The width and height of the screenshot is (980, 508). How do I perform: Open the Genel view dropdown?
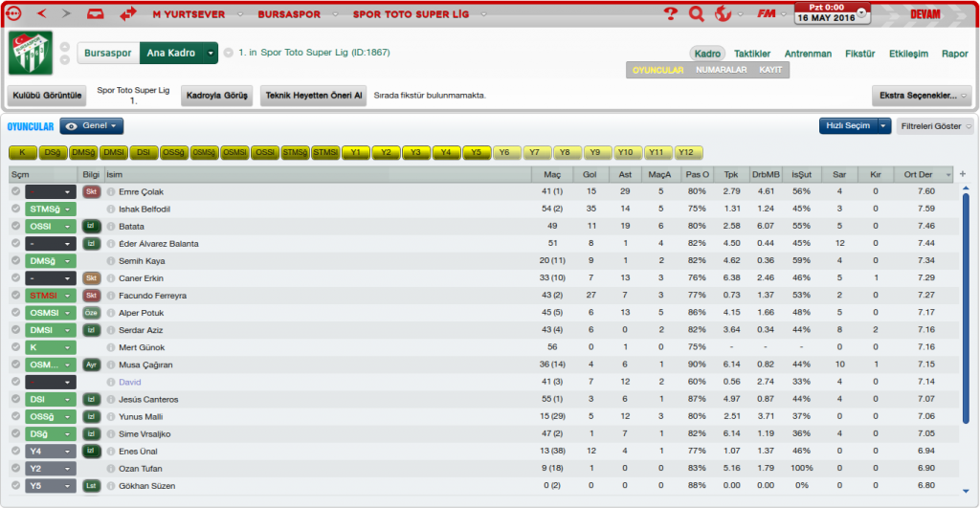(x=92, y=126)
